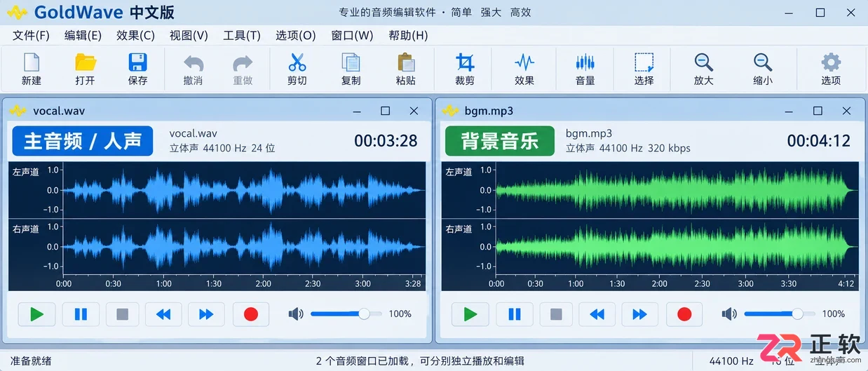Click the 新建 (New) toolbar icon

[32, 62]
